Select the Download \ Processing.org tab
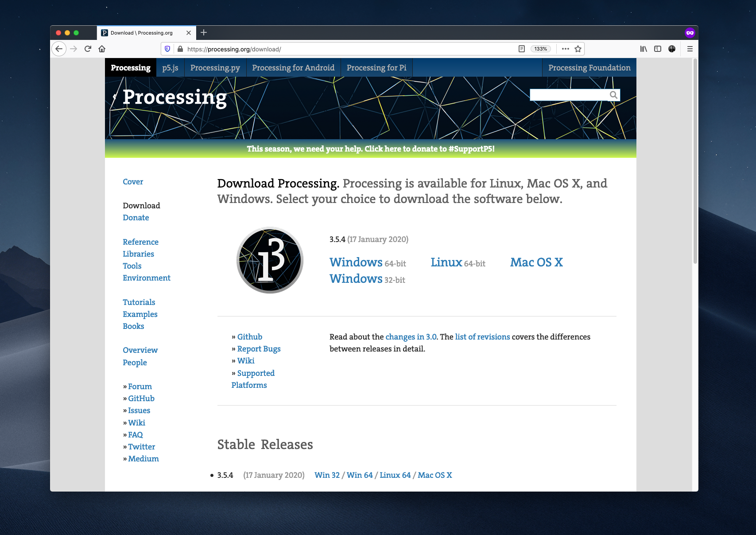Image resolution: width=756 pixels, height=535 pixels. (x=146, y=33)
